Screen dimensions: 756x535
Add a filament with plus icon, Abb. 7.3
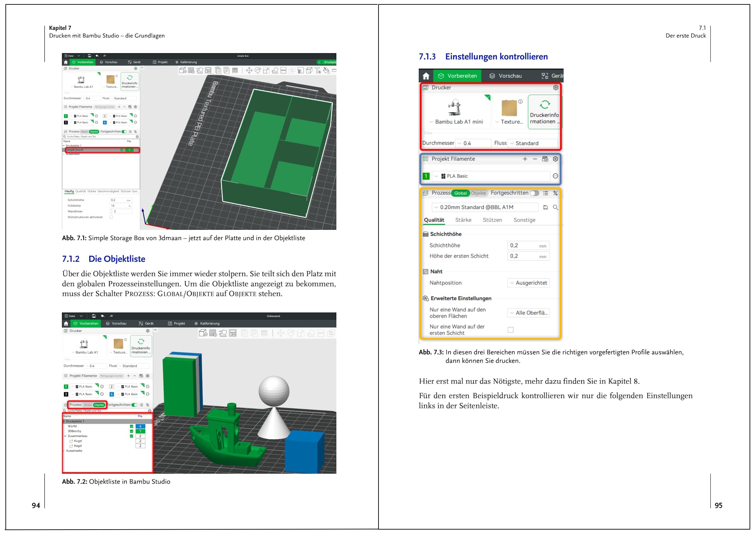tap(525, 159)
